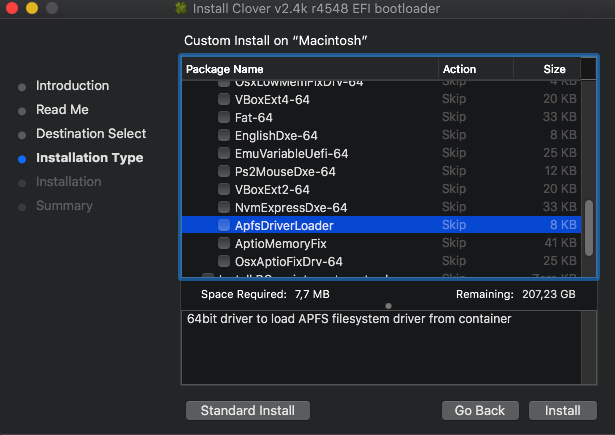
Task: Click the Skip action for VBoxExt4-64
Action: tap(454, 99)
